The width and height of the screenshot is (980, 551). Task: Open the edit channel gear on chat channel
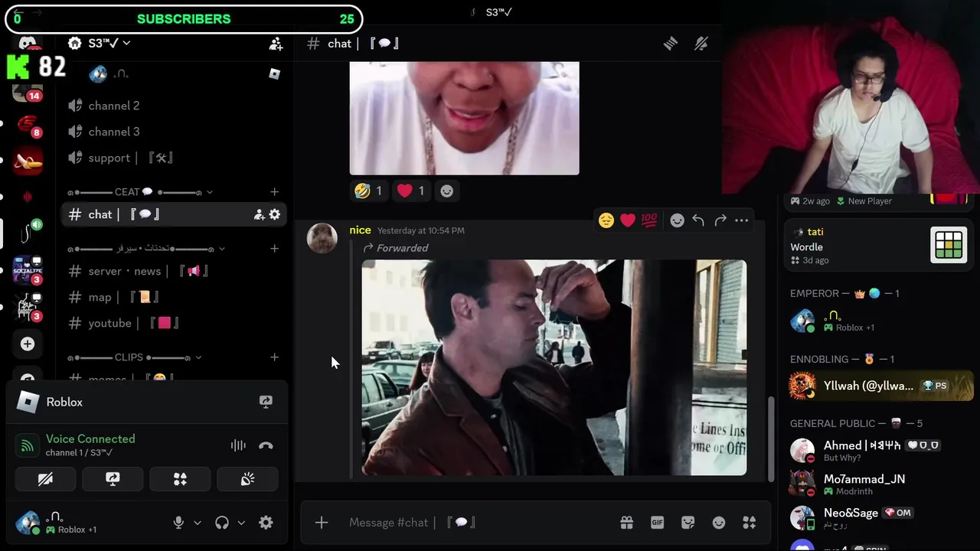[275, 215]
